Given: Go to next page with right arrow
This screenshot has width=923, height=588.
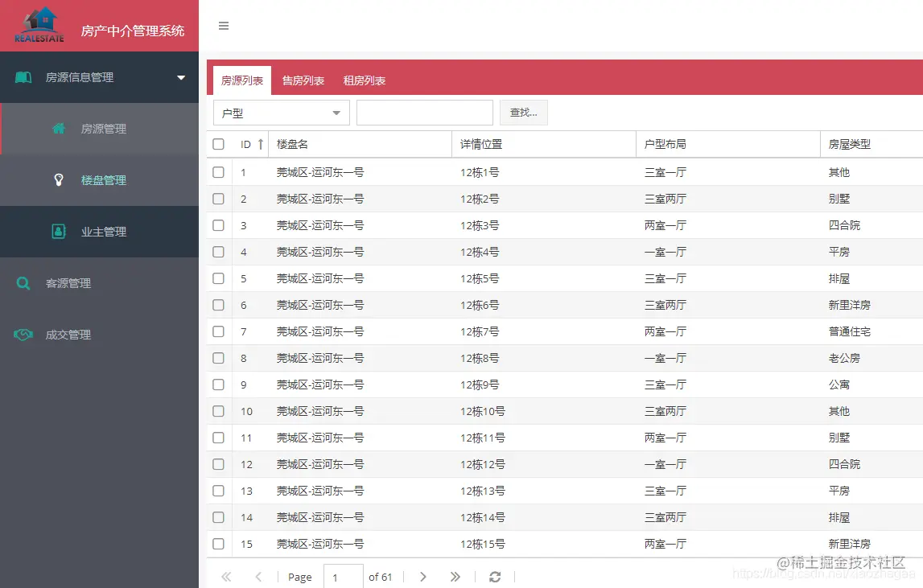Looking at the screenshot, I should (x=422, y=576).
